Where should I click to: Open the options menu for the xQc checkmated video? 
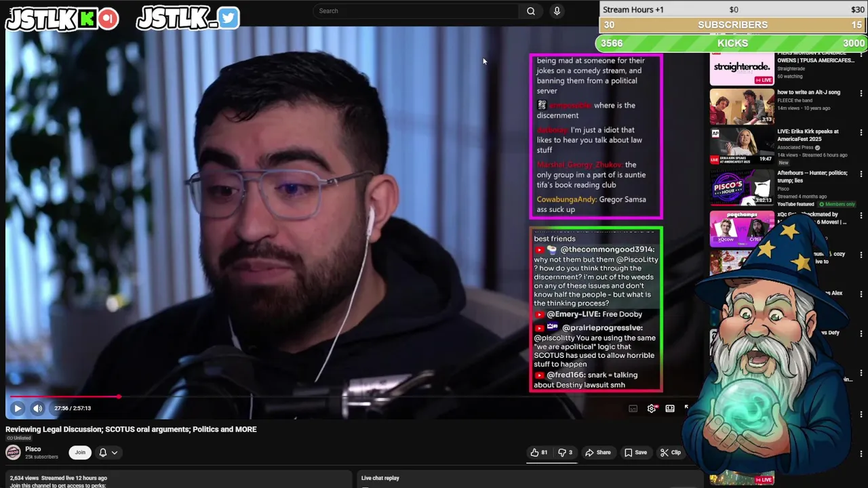pos(861,216)
